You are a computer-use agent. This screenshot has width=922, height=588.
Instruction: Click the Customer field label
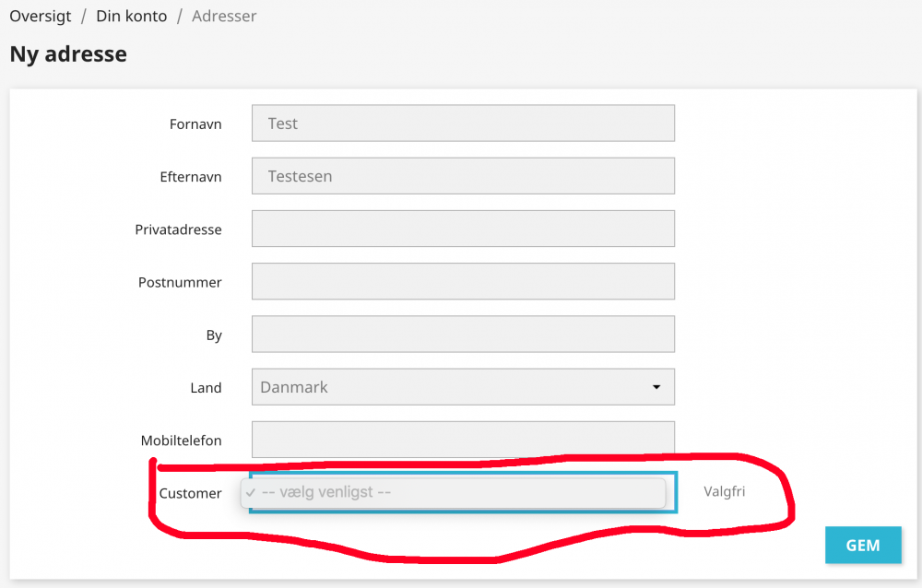[190, 493]
